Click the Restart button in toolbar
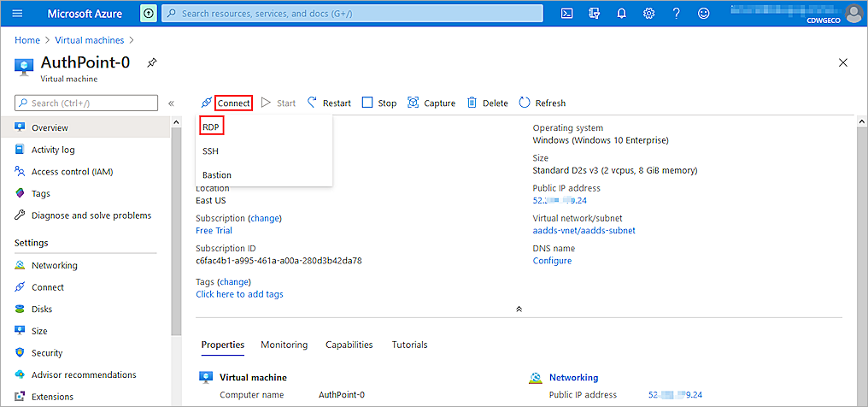The width and height of the screenshot is (868, 407). point(329,103)
